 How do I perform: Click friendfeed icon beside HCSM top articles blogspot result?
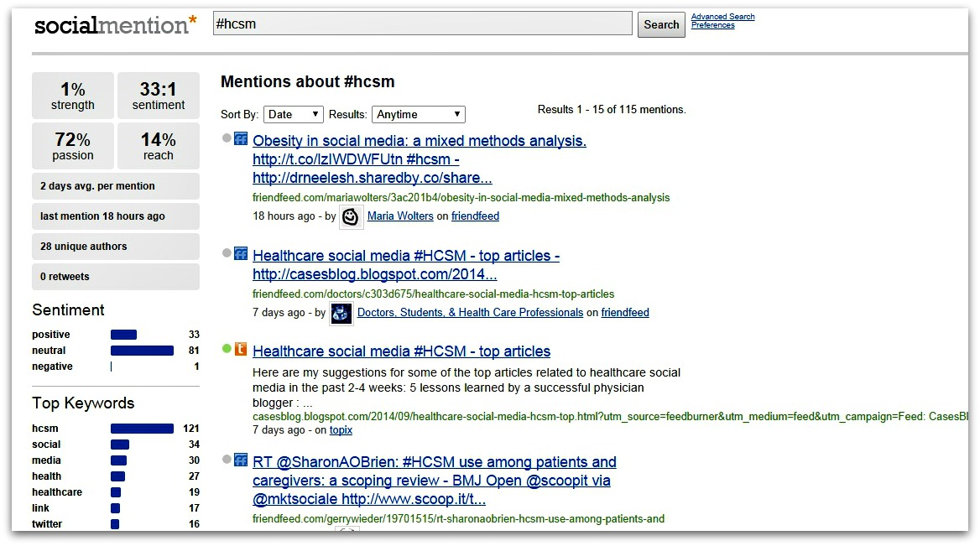[x=241, y=253]
